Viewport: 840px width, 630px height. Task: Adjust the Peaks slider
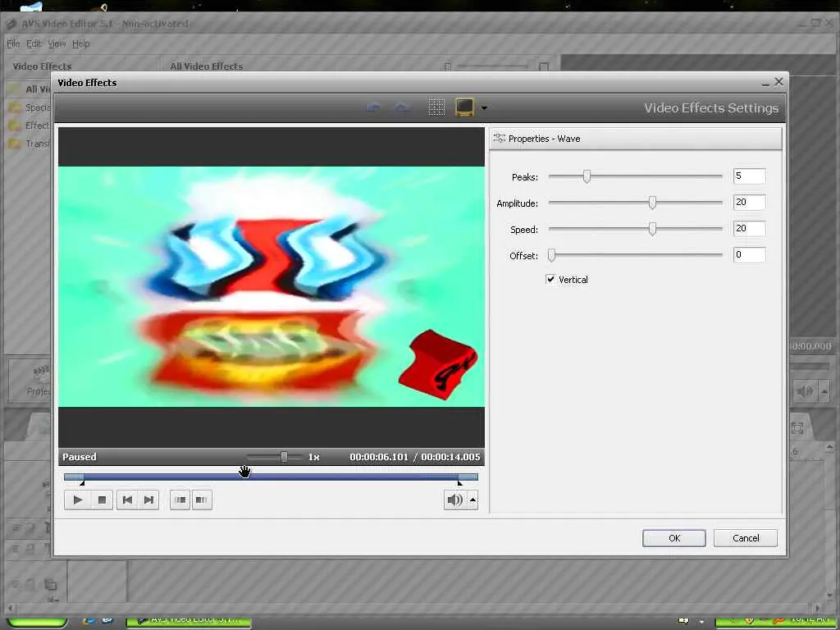coord(587,176)
